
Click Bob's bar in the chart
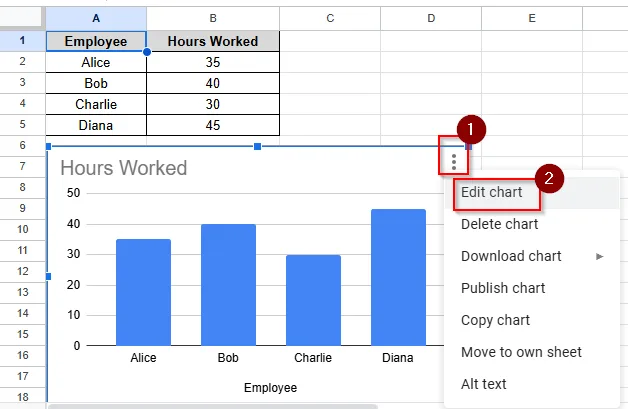pyautogui.click(x=228, y=285)
